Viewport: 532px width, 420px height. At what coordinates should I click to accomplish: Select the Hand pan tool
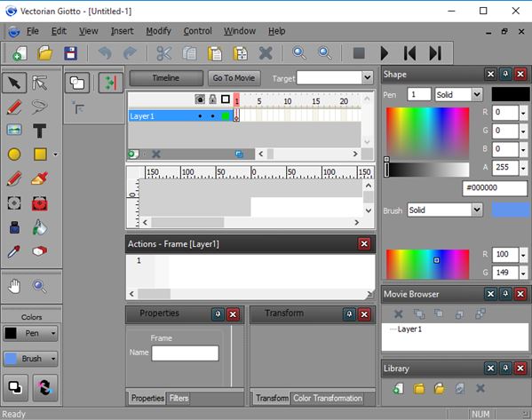coord(14,286)
